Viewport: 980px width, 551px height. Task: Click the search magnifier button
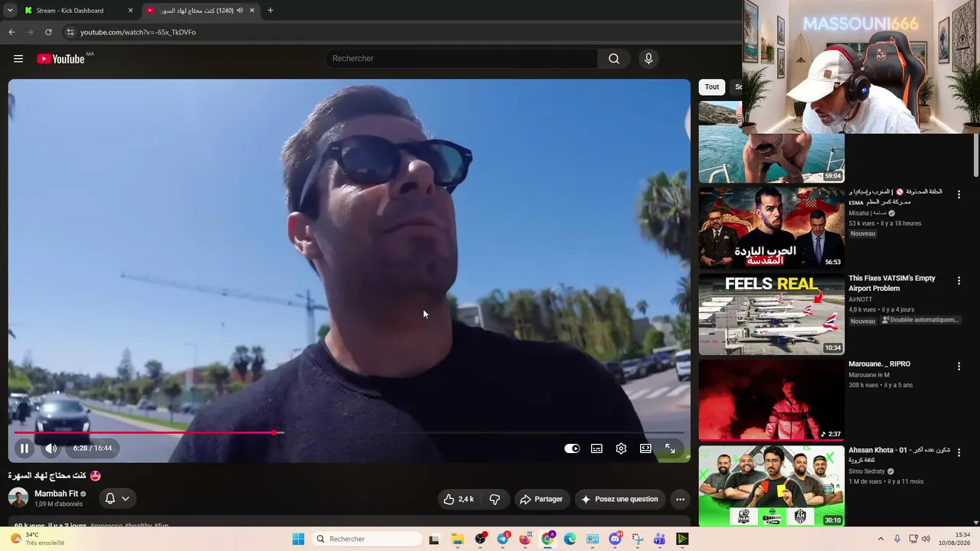(x=614, y=59)
